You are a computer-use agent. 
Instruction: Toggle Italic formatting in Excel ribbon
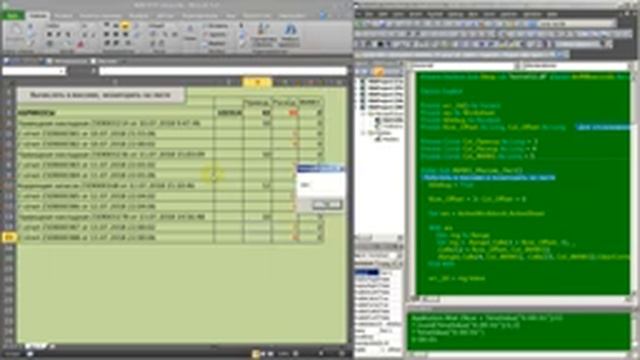point(59,35)
